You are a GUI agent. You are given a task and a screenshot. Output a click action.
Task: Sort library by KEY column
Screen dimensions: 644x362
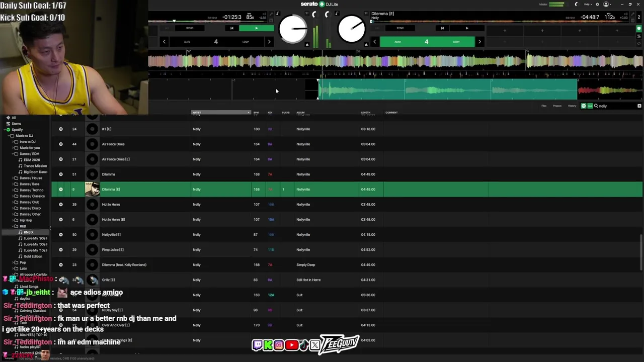pos(270,113)
